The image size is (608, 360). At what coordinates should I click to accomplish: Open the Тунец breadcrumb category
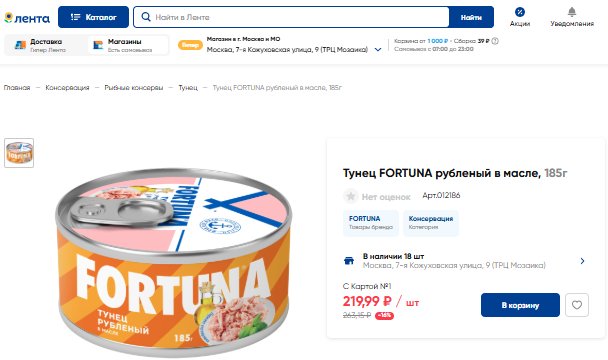click(188, 88)
